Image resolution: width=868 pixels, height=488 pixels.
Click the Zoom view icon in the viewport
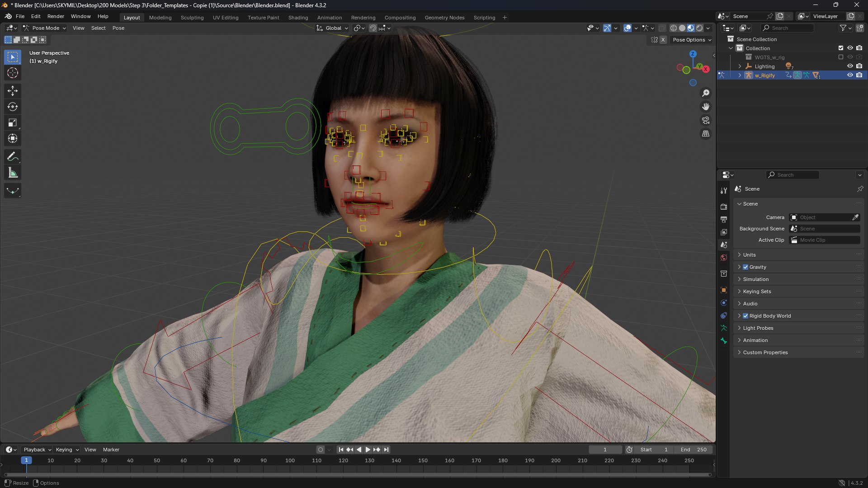tap(706, 93)
